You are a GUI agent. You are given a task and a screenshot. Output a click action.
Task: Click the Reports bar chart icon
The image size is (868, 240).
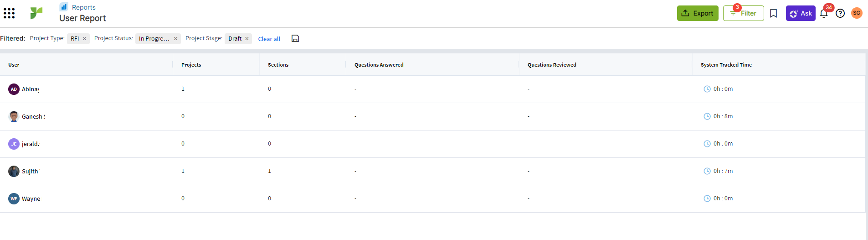click(x=64, y=7)
